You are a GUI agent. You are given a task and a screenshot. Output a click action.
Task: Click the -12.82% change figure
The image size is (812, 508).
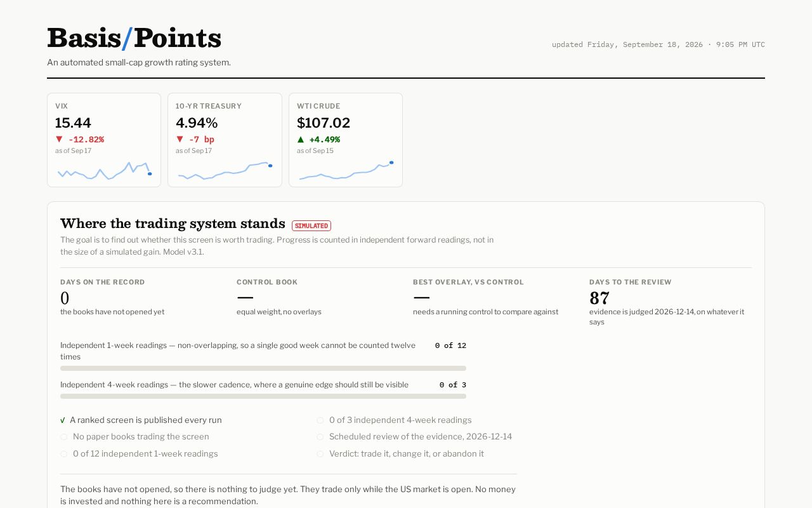(x=86, y=140)
